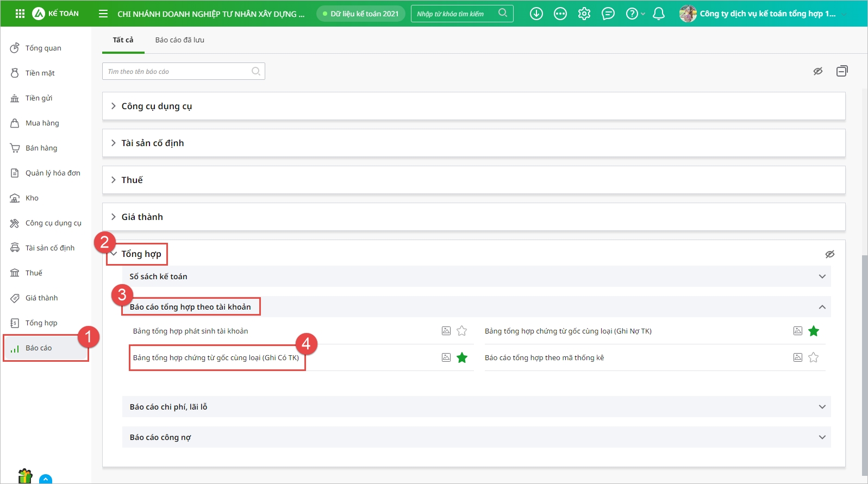Click the report name search field
Screen dimensions: 868x484
pos(178,72)
